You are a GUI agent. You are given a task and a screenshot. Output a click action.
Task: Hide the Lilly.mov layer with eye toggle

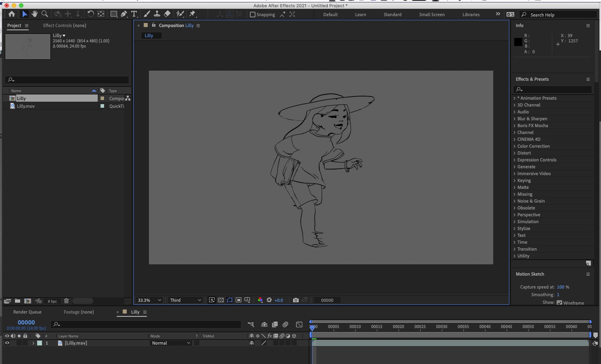pos(7,343)
